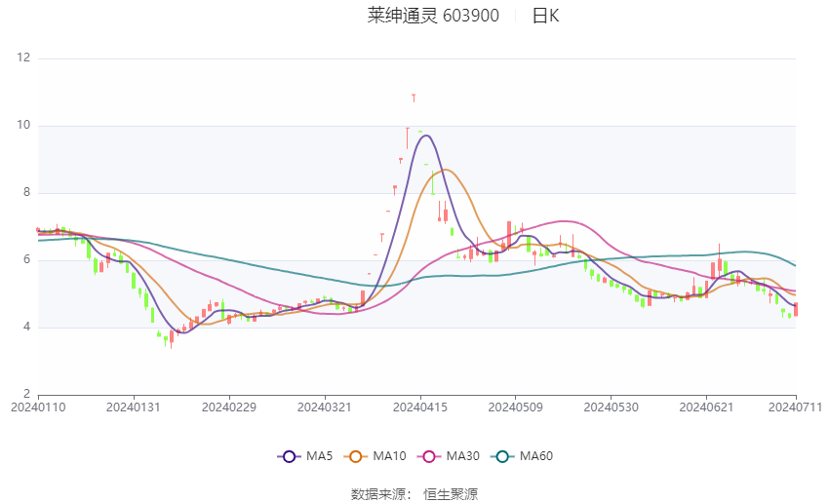Toggle the MA60 legend series

coord(522,456)
